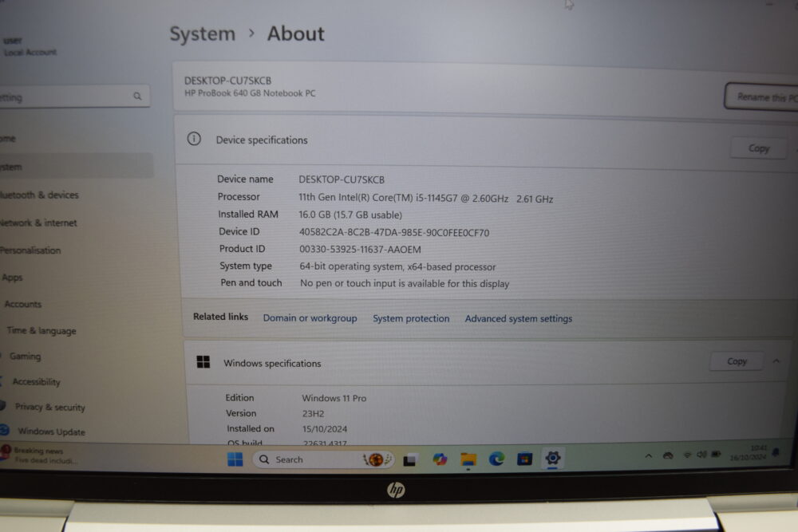Screen dimensions: 798x532
Task: Click the volume icon in system tray
Action: coord(701,454)
